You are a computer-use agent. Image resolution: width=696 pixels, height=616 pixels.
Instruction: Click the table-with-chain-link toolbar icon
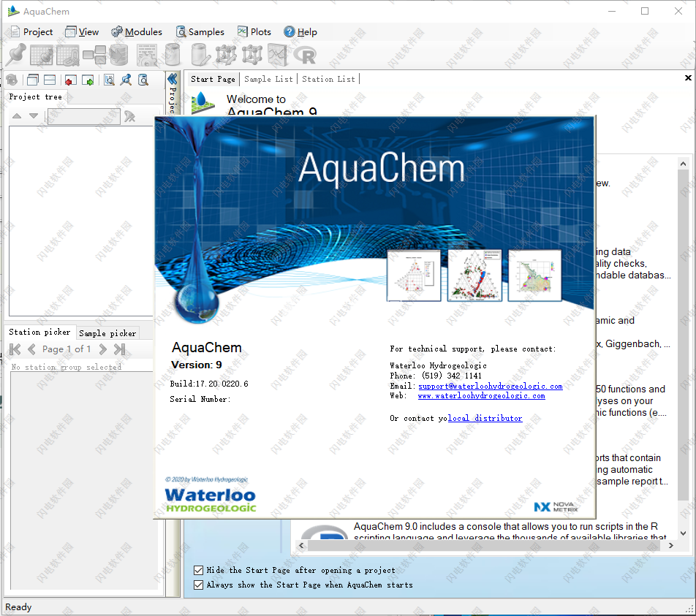click(x=68, y=55)
